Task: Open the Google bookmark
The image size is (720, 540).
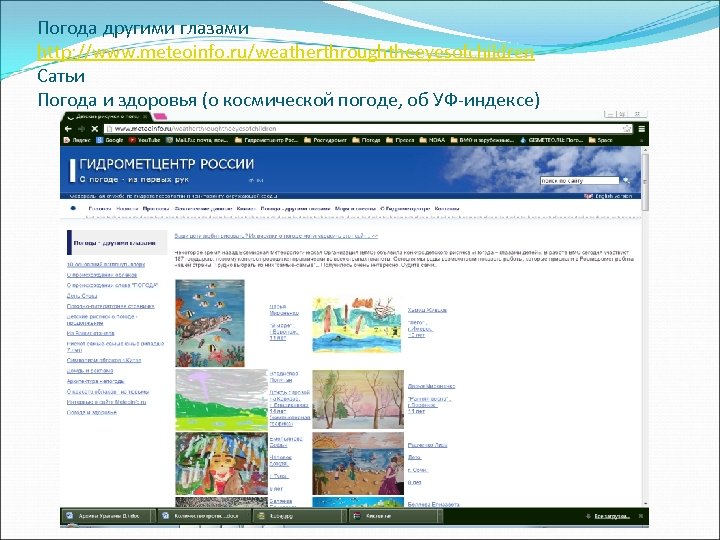Action: (110, 140)
